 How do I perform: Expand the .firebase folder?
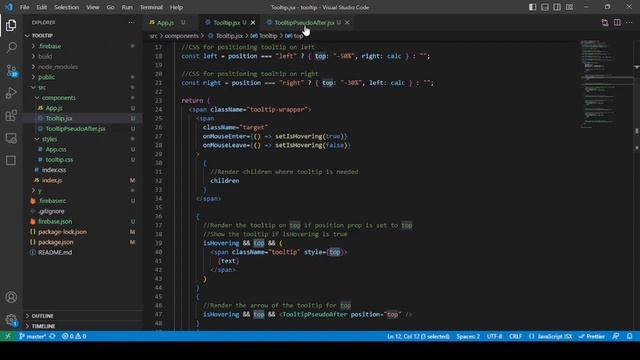(x=49, y=46)
